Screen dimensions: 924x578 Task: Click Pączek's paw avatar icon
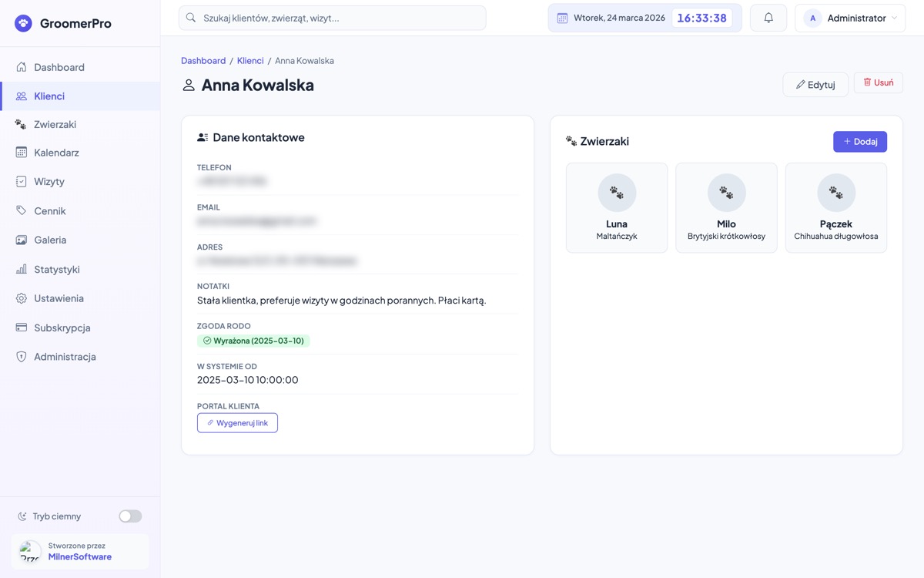pyautogui.click(x=835, y=193)
